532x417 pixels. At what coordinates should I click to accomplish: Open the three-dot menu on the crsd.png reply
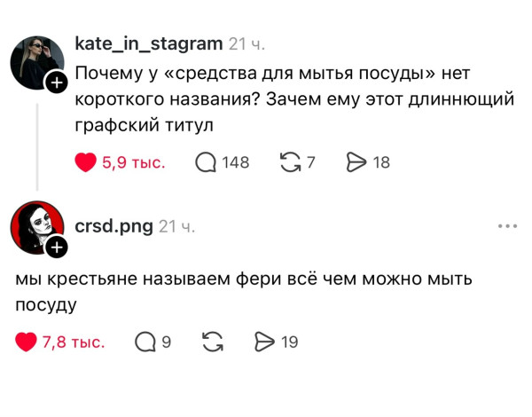[x=507, y=226]
